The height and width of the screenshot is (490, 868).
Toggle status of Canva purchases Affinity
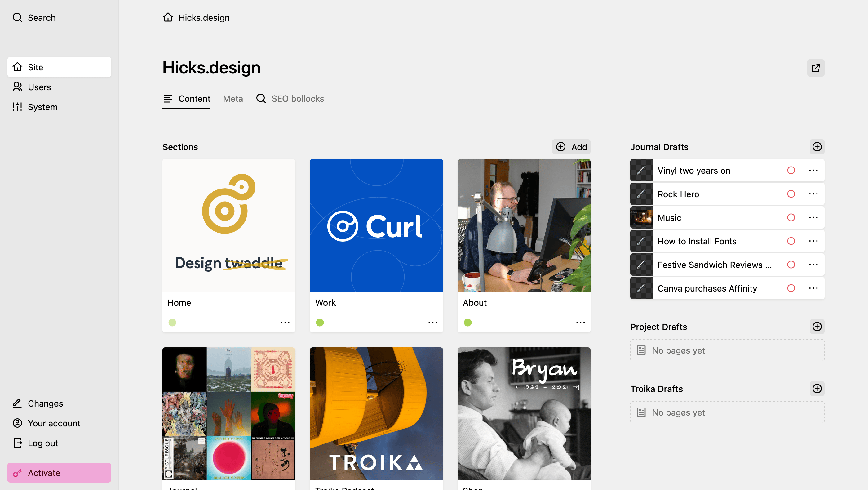coord(791,288)
